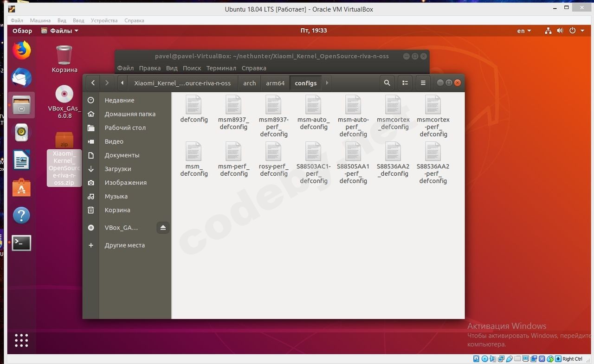This screenshot has width=594, height=364.
Task: Show applications grid in the dock
Action: [x=21, y=340]
